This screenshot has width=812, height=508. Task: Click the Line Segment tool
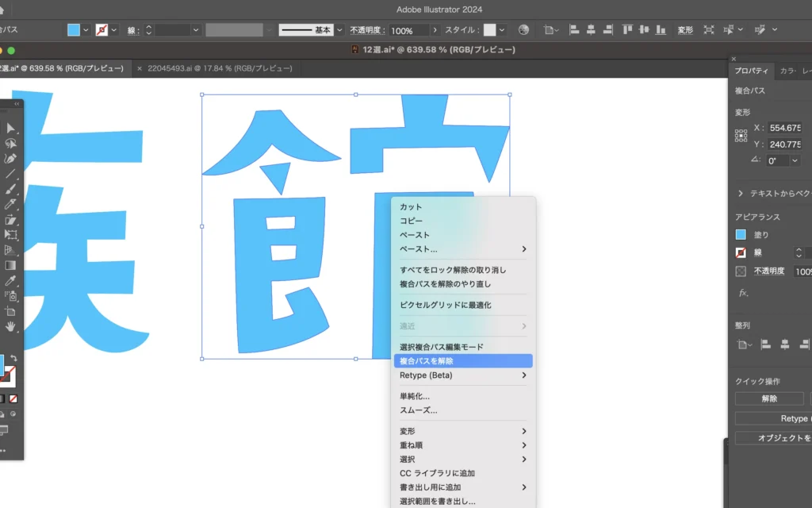11,174
